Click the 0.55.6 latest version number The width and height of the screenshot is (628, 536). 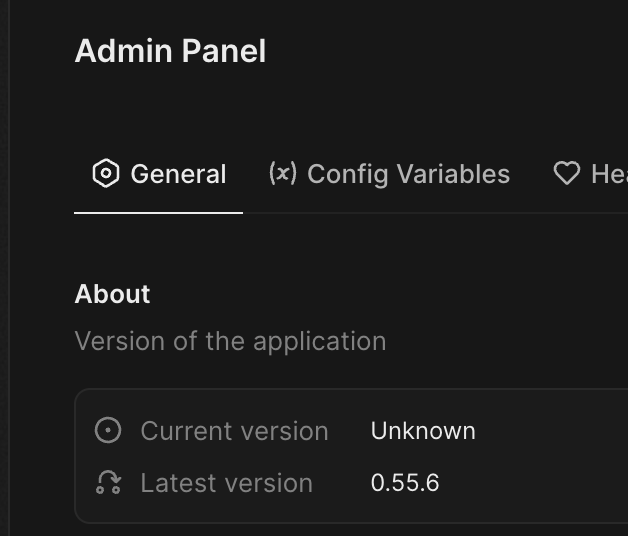pyautogui.click(x=405, y=483)
